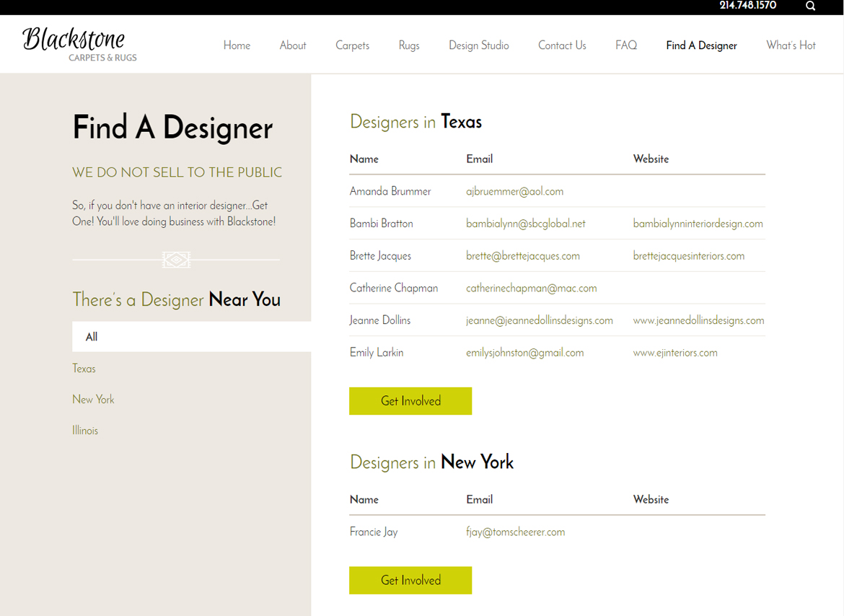
Task: Email emilysjohnston@gmail.com
Action: pyautogui.click(x=525, y=353)
